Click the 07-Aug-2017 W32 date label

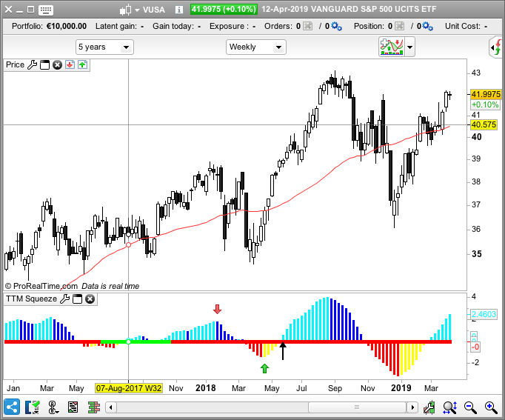(129, 388)
